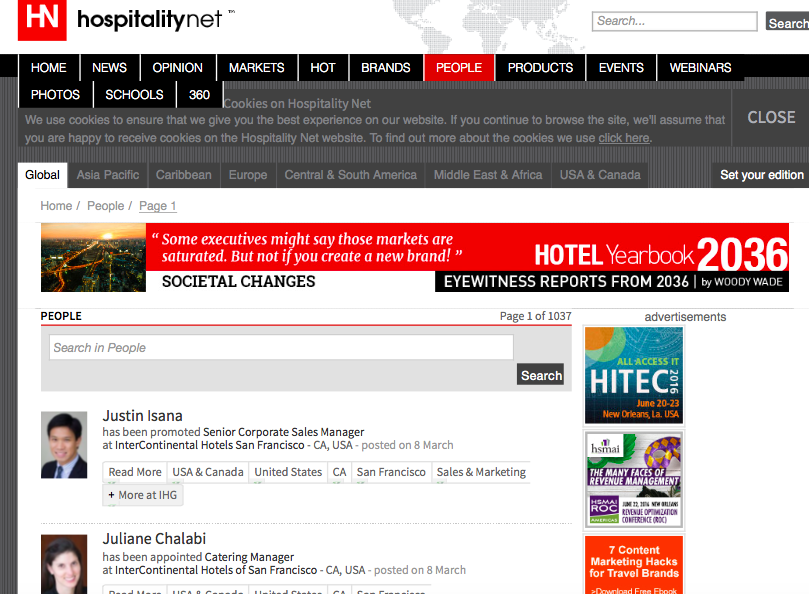Go to the OPINION section
This screenshot has height=594, width=809.
click(177, 68)
